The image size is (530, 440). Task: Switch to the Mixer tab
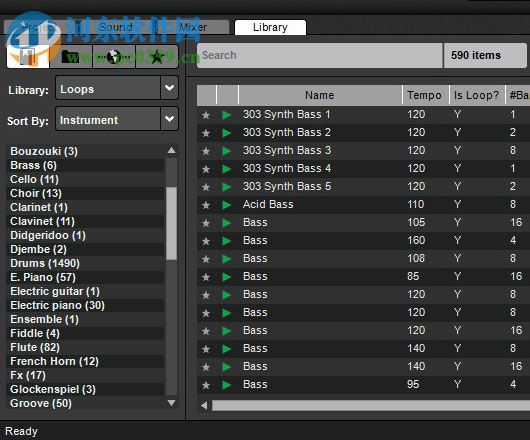tap(193, 27)
